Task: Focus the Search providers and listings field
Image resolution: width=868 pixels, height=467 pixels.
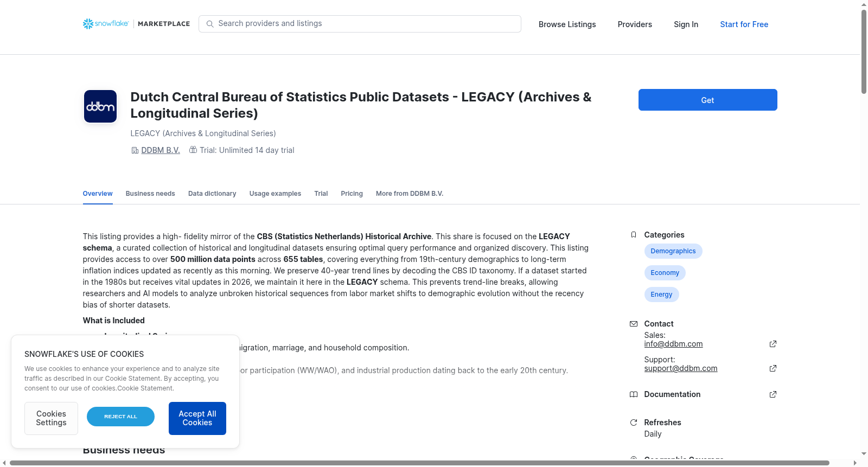Action: pos(360,24)
